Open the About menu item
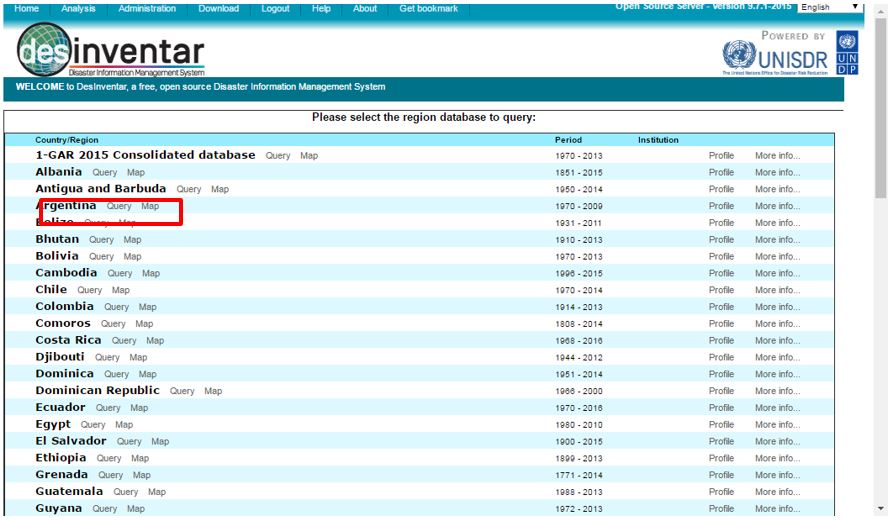Viewport: 892px width, 520px height. [x=365, y=9]
